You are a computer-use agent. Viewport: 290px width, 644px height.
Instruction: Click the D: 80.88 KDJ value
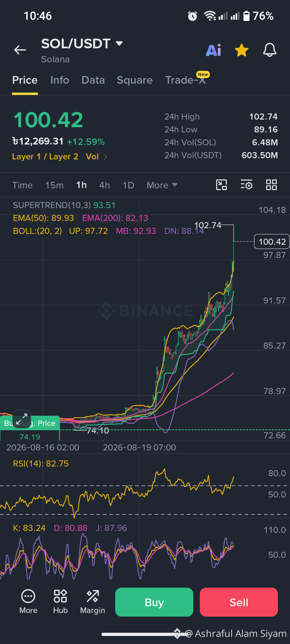(70, 528)
